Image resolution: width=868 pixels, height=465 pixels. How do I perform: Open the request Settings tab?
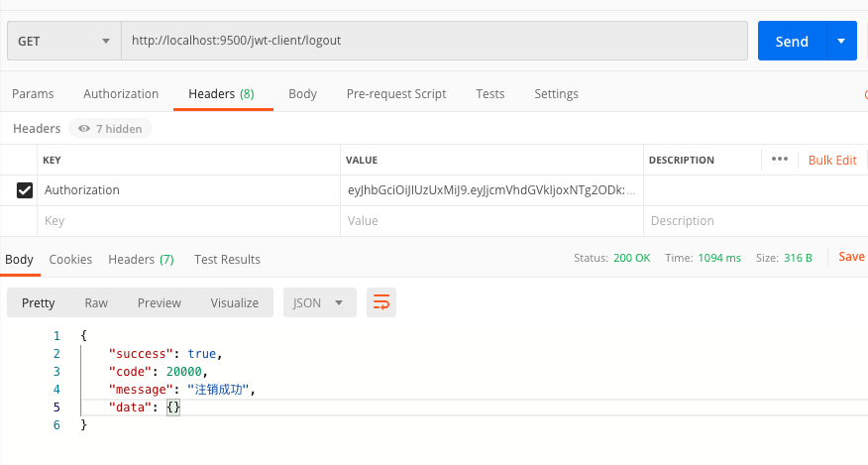tap(556, 94)
